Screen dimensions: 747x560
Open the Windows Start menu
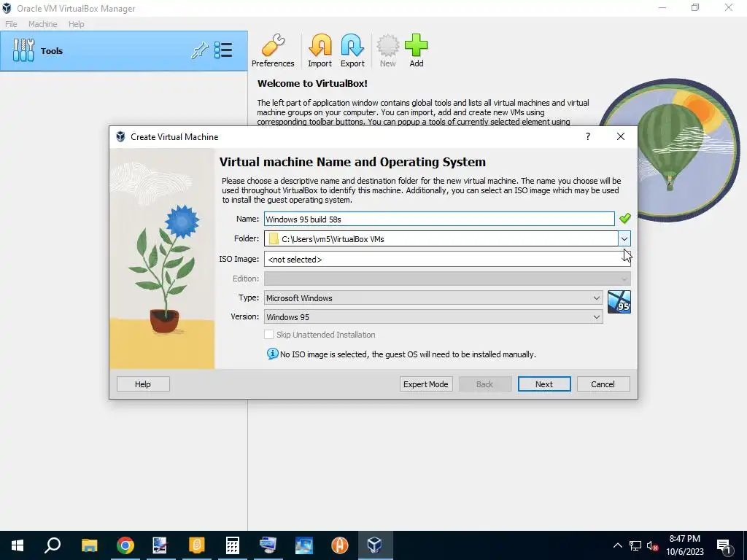[x=18, y=545]
